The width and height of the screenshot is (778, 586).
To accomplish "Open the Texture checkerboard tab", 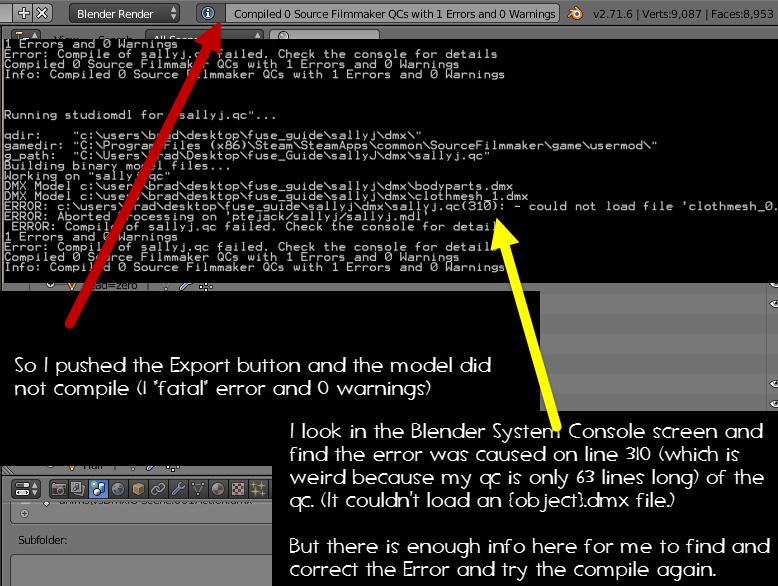I will (238, 489).
